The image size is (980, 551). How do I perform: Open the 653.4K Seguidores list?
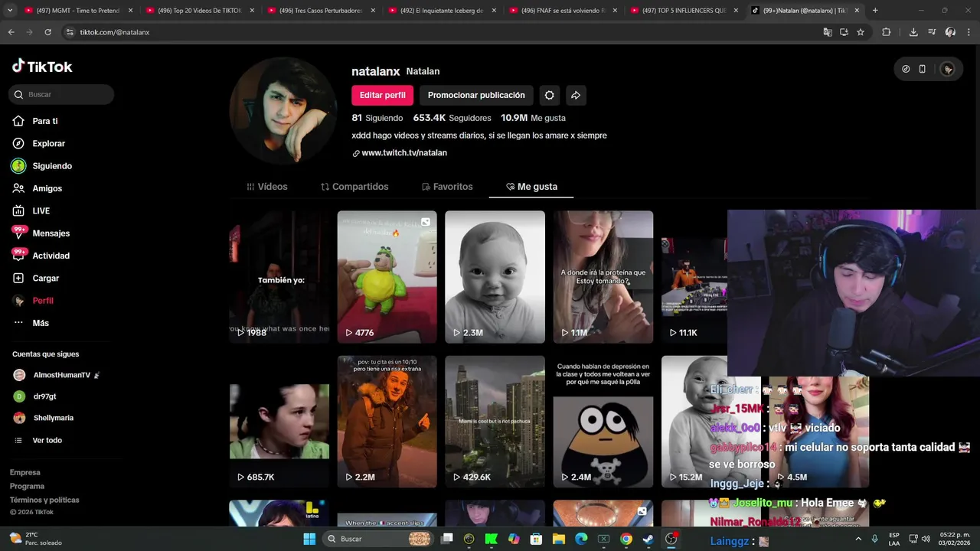point(452,118)
